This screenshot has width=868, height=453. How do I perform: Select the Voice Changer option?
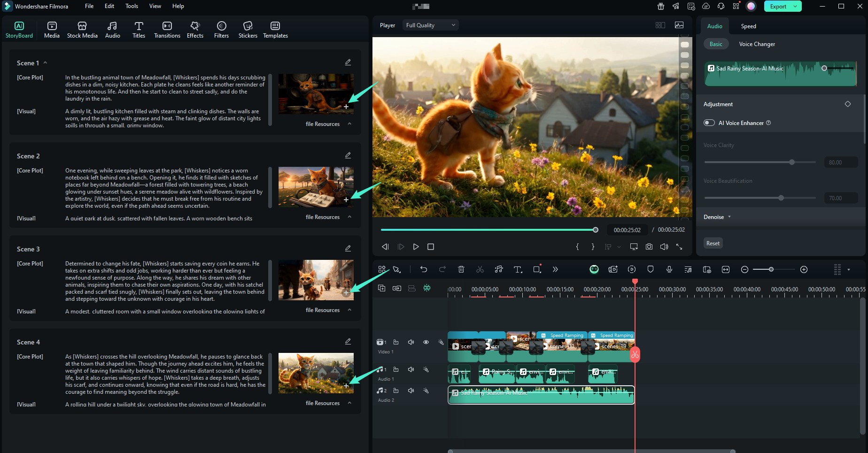coord(757,44)
